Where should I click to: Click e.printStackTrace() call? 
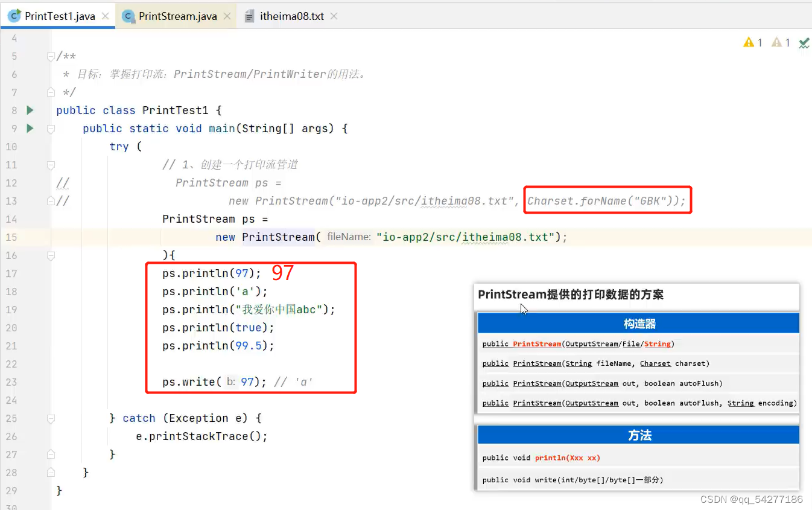201,436
